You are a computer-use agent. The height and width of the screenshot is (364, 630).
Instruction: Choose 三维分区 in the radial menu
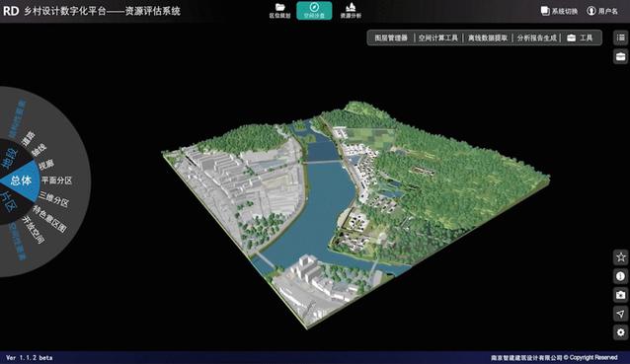click(54, 199)
